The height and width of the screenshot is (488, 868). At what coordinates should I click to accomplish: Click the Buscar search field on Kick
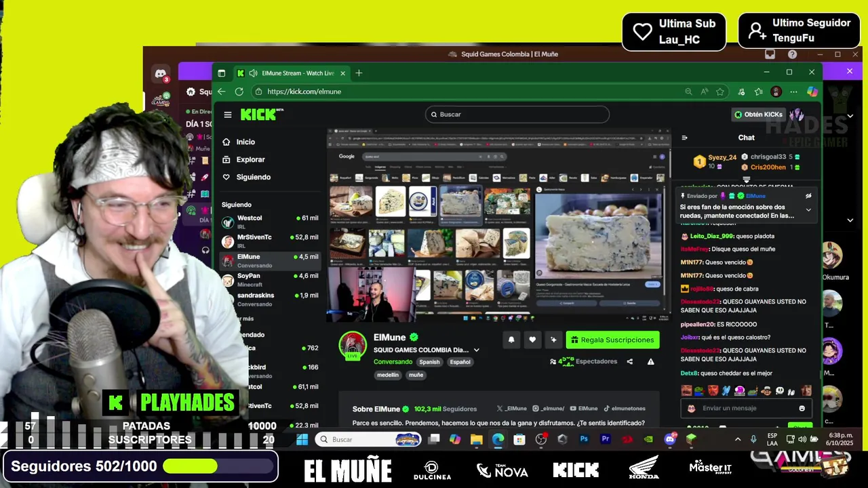tap(517, 115)
